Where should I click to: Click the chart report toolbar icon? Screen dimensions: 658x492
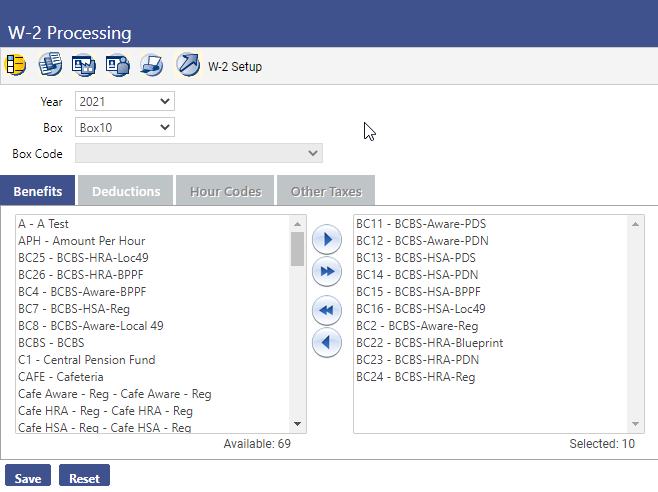coord(84,66)
